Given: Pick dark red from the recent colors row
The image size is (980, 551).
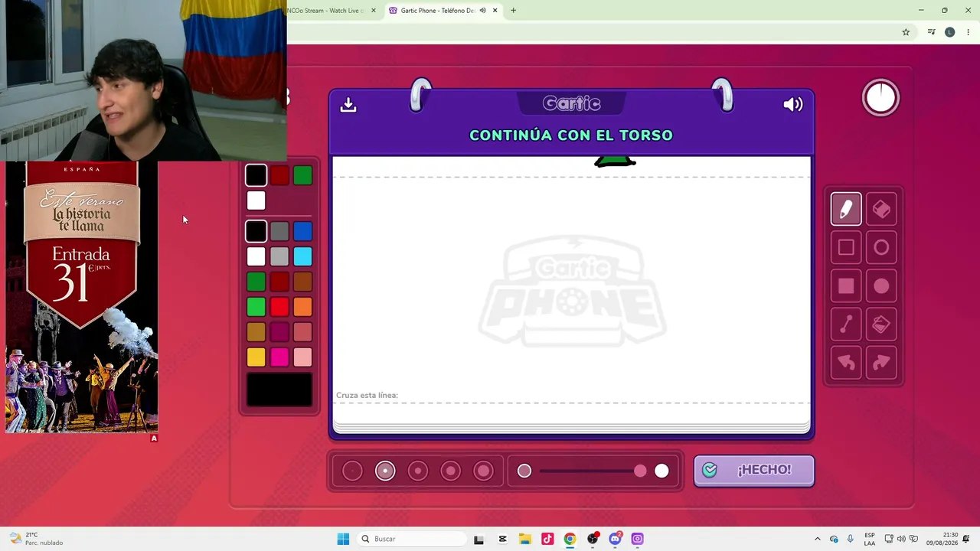Looking at the screenshot, I should [279, 175].
